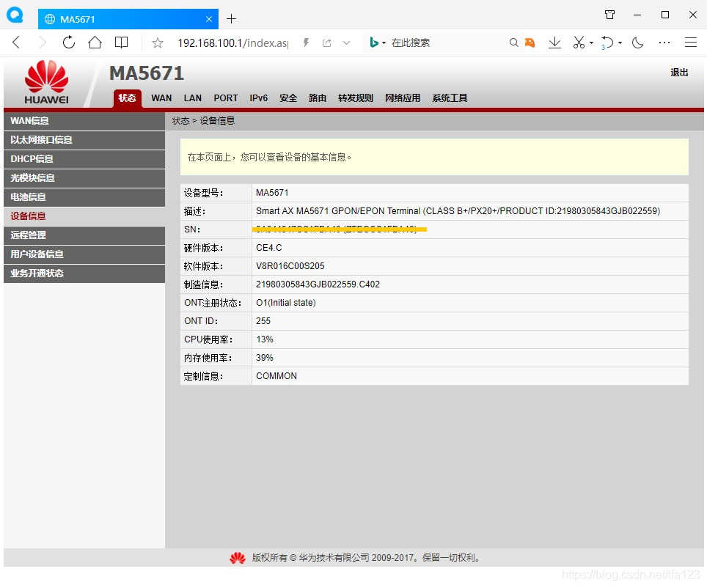Open the 网络应用 top menu tab

point(403,98)
